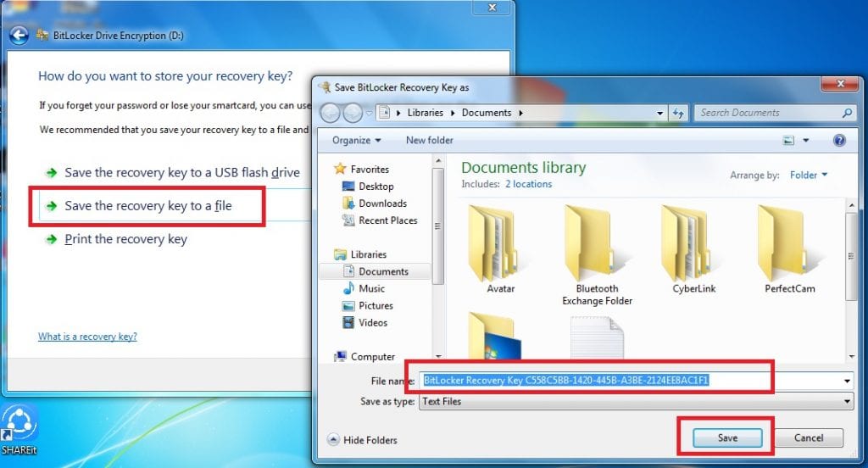Image resolution: width=868 pixels, height=468 pixels.
Task: Click New folder in the toolbar
Action: 430,140
